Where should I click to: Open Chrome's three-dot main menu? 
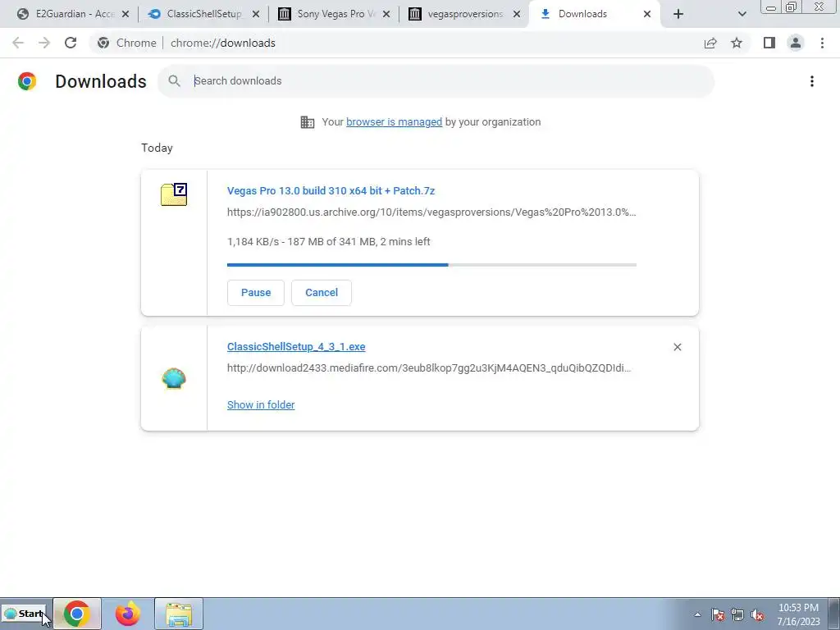tap(822, 43)
